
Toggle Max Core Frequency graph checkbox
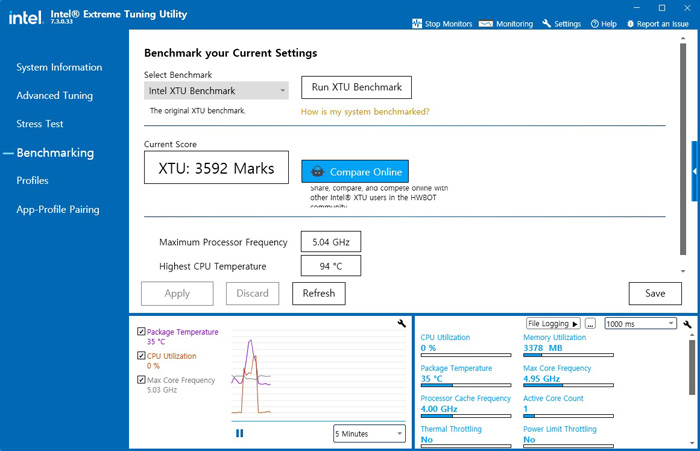tap(141, 380)
